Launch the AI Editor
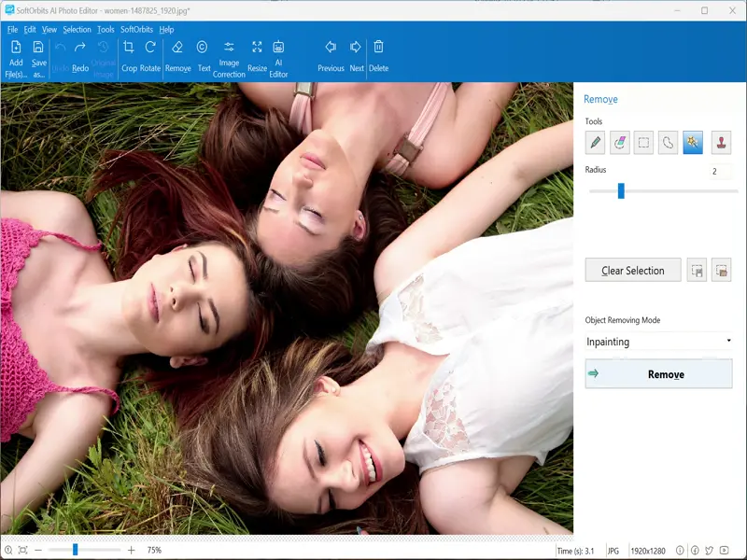This screenshot has height=560, width=747. click(x=278, y=59)
